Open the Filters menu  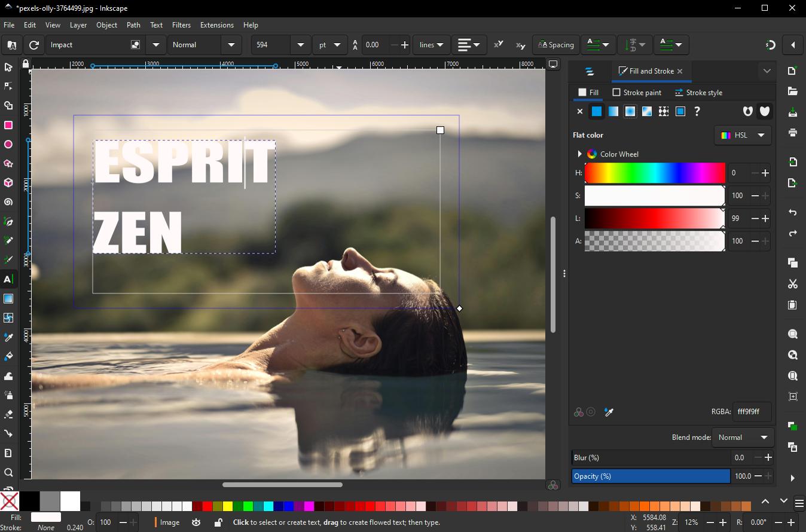pyautogui.click(x=181, y=25)
